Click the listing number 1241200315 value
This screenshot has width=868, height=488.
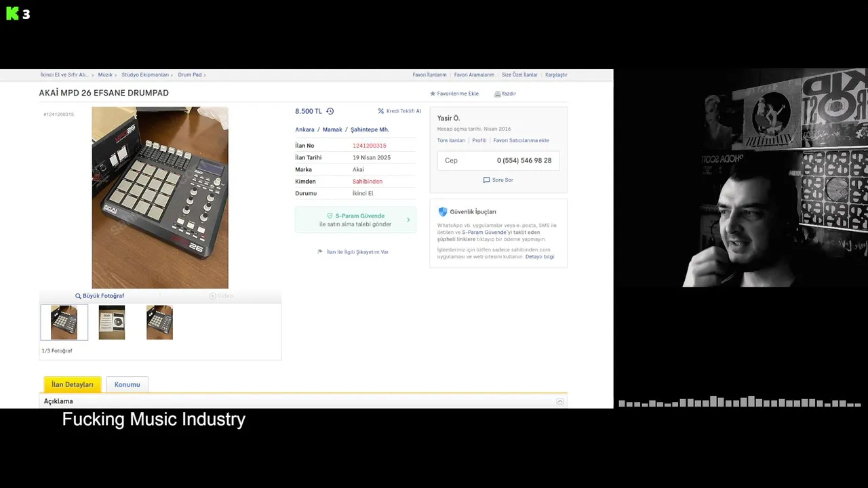[370, 146]
